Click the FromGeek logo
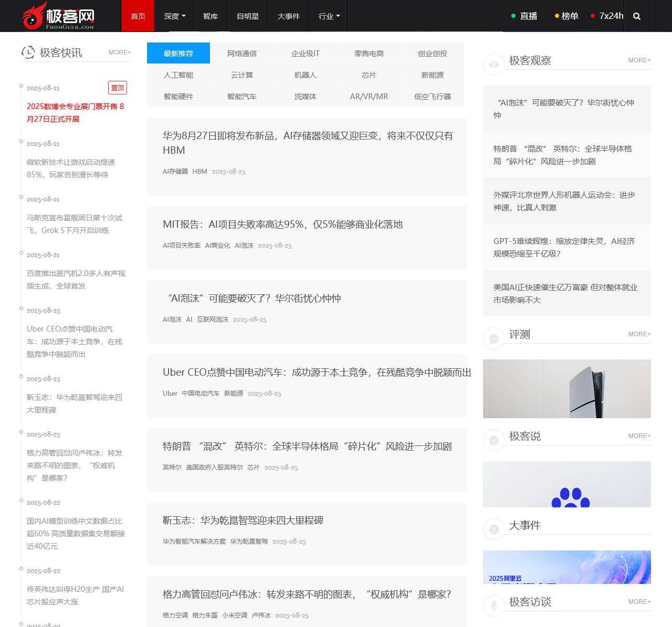The height and width of the screenshot is (627, 672). click(59, 16)
